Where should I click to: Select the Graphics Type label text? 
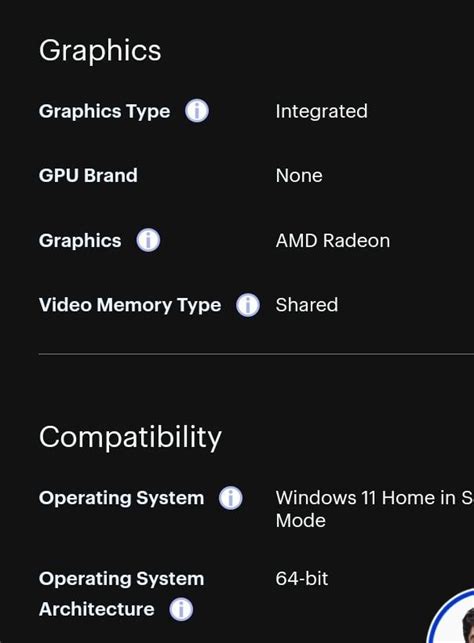tap(105, 112)
